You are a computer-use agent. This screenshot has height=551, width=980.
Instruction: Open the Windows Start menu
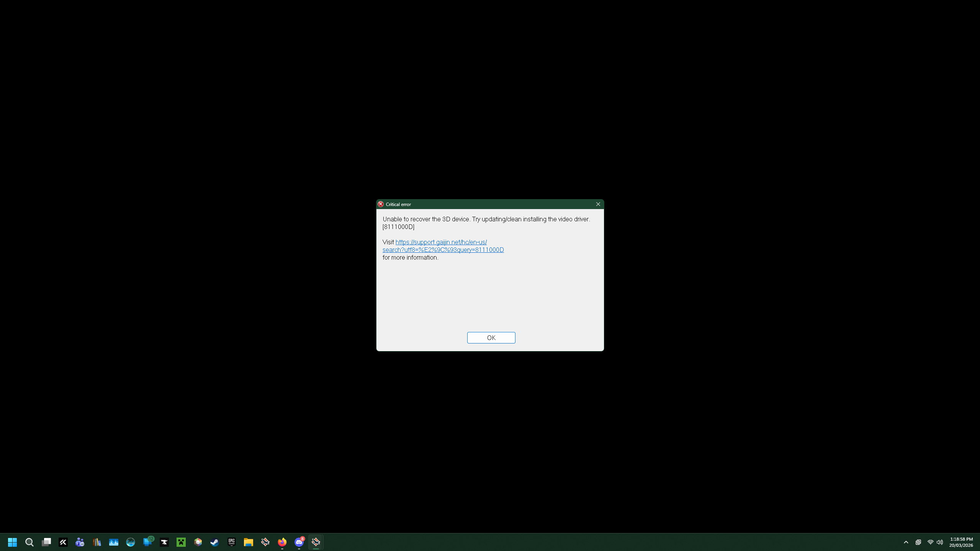click(x=12, y=542)
